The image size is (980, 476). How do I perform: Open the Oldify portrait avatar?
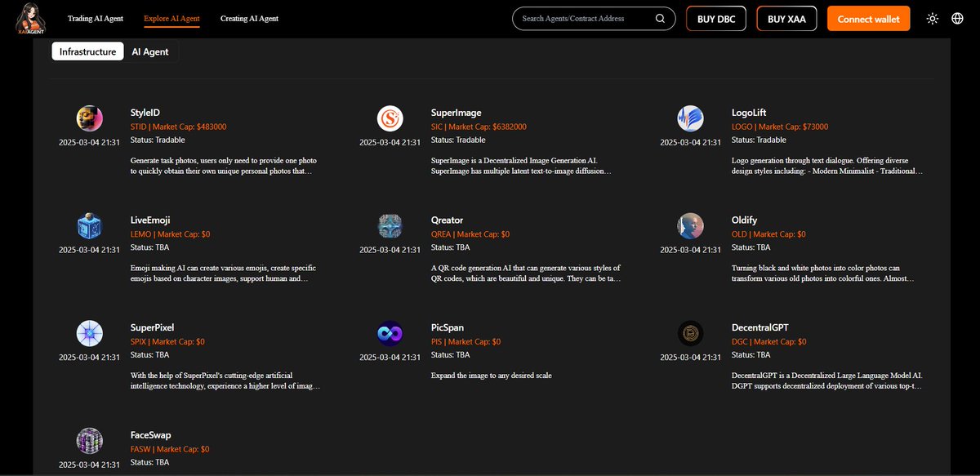[x=691, y=226]
